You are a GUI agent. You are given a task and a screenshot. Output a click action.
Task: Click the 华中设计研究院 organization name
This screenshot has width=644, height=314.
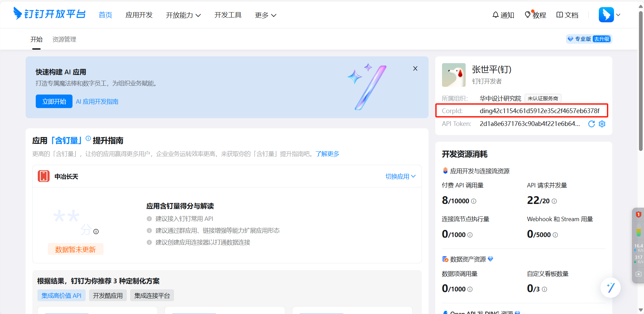coord(500,98)
